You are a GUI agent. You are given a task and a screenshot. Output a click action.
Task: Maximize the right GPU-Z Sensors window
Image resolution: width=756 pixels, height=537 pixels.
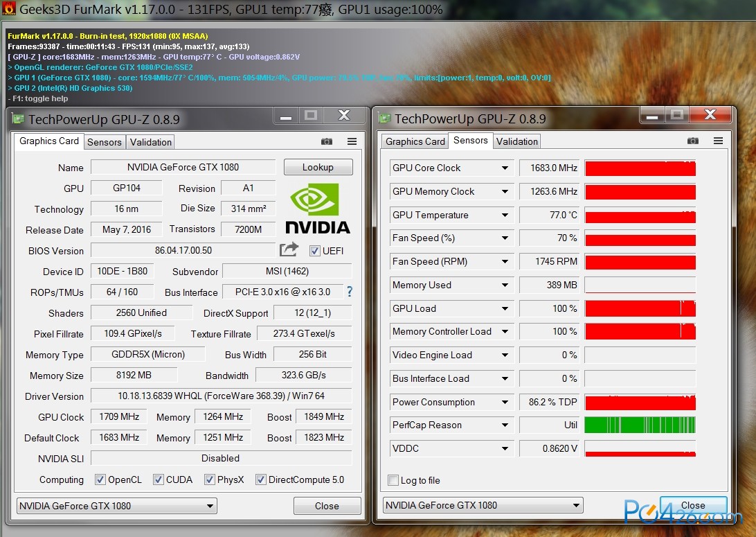[677, 115]
